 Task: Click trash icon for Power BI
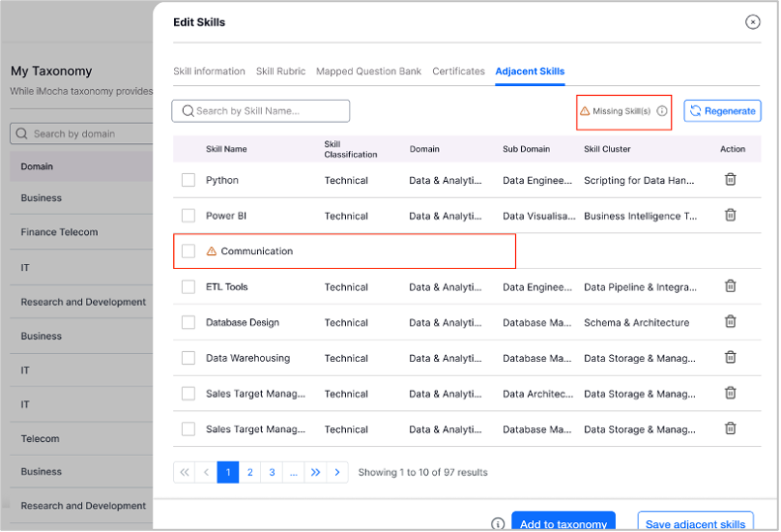tap(731, 216)
